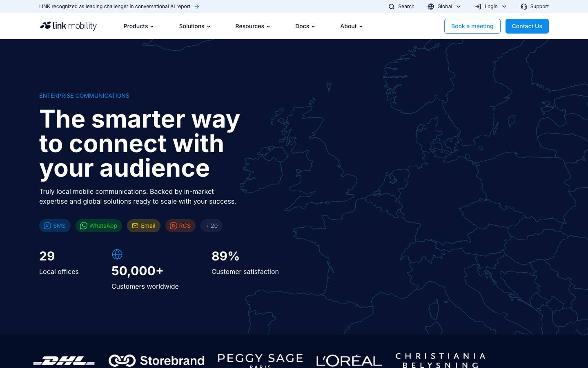The width and height of the screenshot is (588, 368).
Task: Click the Christiania Belysning logo
Action: pos(440,360)
